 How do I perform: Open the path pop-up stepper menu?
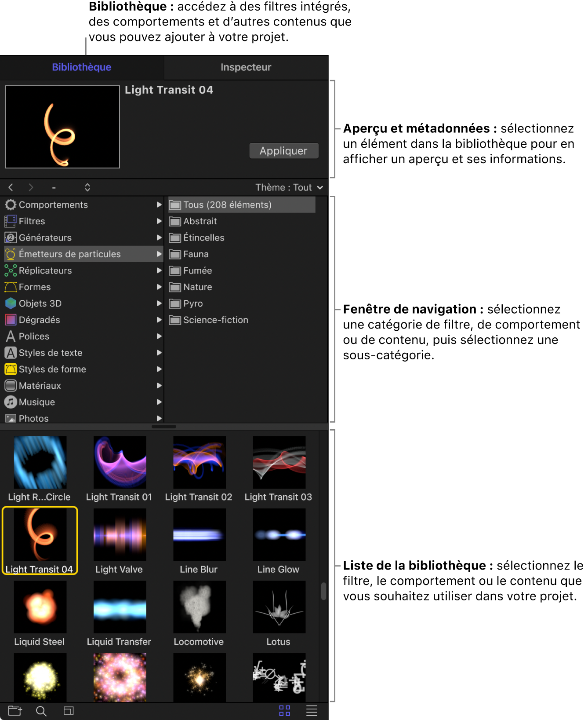click(87, 187)
